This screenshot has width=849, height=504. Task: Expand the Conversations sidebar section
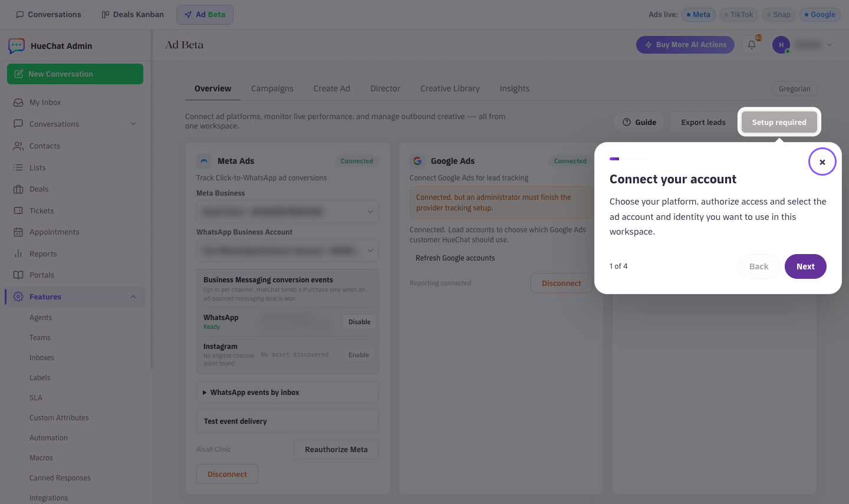[133, 124]
